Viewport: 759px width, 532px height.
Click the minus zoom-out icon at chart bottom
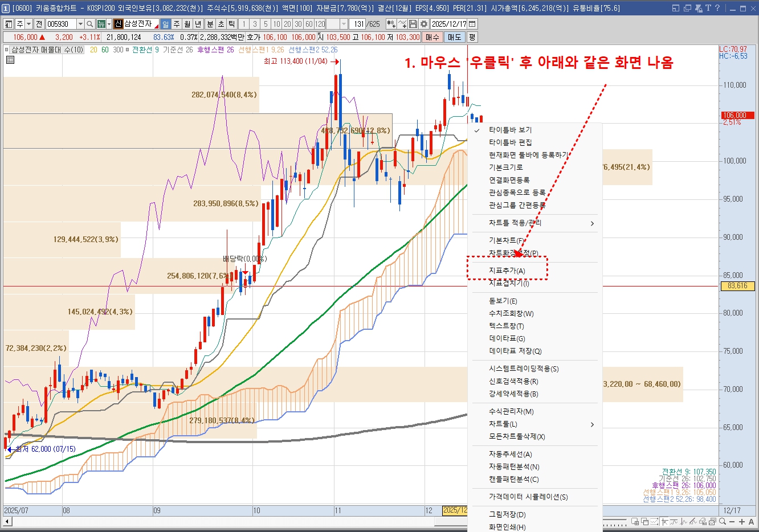point(732,521)
